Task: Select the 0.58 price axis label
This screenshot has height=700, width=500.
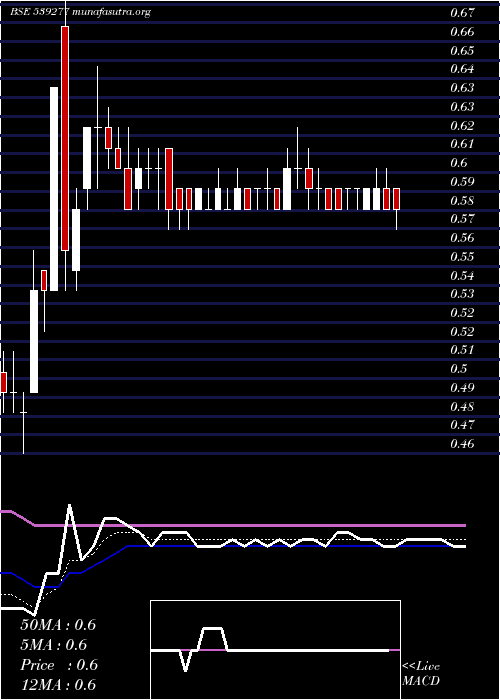Action: [462, 200]
